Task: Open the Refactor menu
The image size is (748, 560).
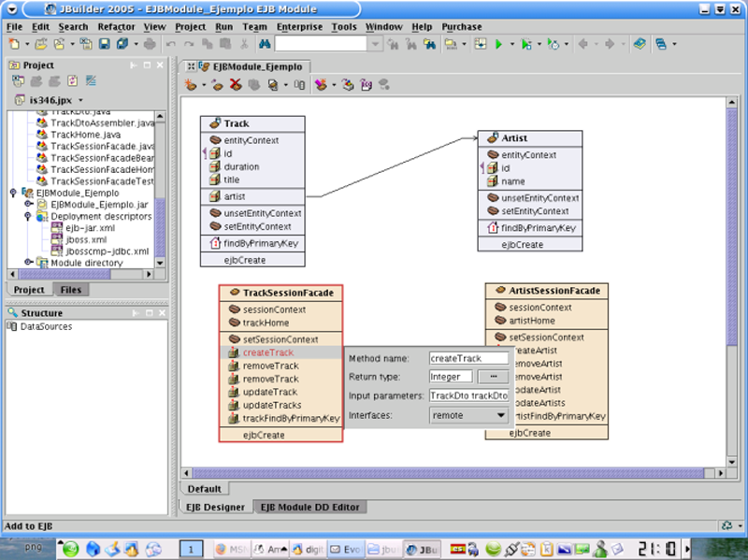Action: pyautogui.click(x=116, y=27)
